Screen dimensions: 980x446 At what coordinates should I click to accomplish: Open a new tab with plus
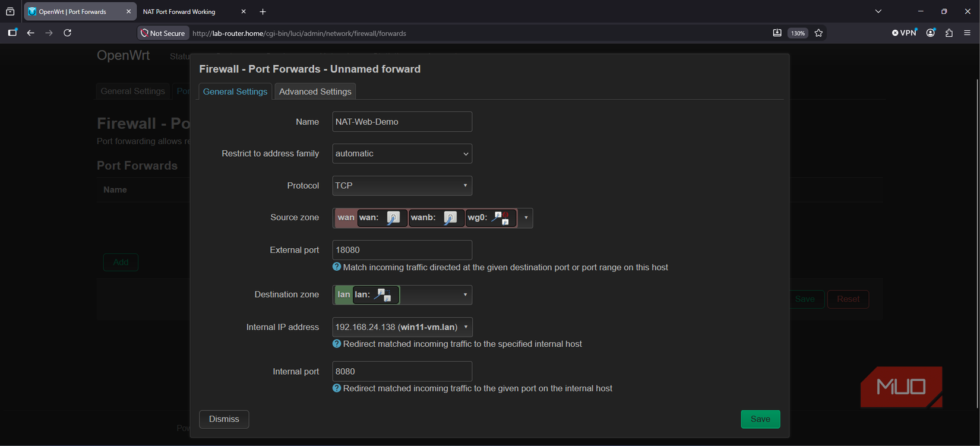[263, 11]
